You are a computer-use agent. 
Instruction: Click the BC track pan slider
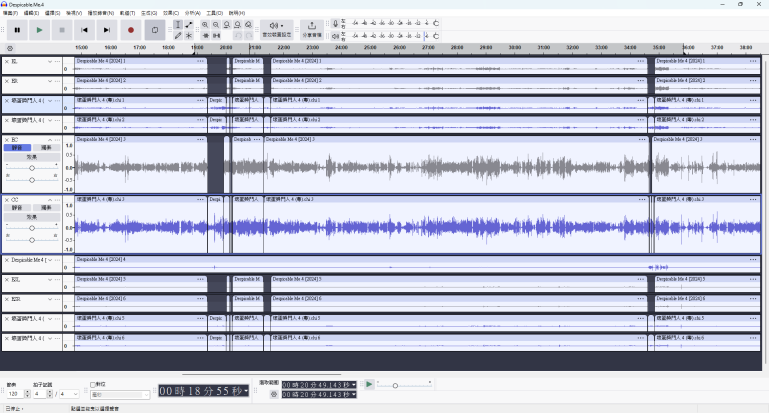pyautogui.click(x=32, y=180)
